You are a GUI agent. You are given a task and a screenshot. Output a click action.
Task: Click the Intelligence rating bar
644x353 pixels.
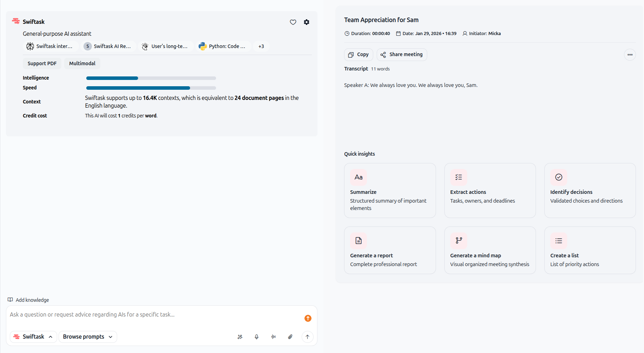151,78
